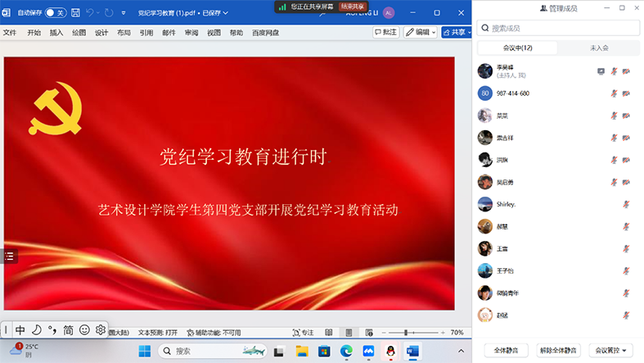Screen dimensions: 644x363
Task: Open the 开始 ribbon tab
Action: click(34, 33)
